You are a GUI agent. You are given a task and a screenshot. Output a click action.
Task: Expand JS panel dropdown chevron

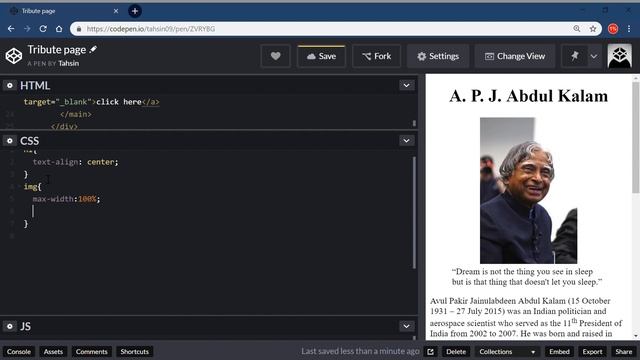point(407,326)
